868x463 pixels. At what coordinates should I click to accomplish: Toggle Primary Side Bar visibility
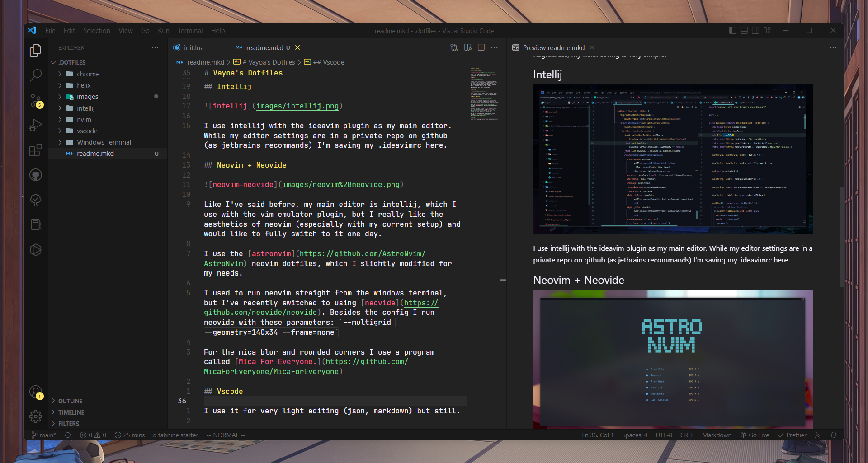pos(733,30)
